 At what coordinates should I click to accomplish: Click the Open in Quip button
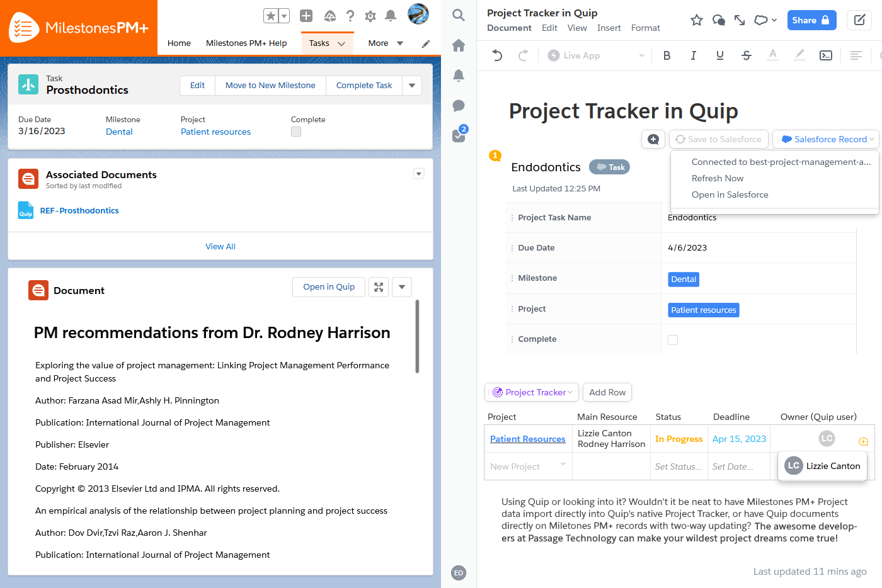pos(329,287)
